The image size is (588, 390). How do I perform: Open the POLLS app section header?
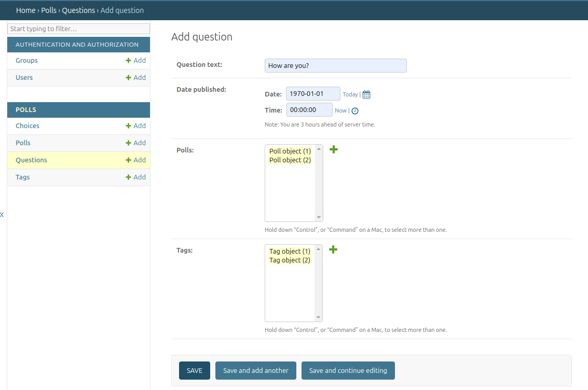(26, 110)
